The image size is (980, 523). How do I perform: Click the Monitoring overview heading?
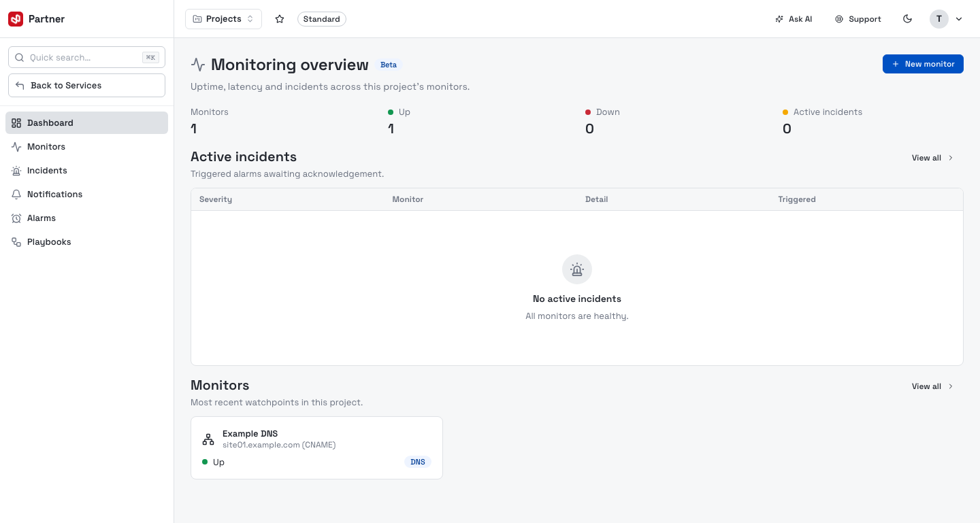pyautogui.click(x=290, y=65)
